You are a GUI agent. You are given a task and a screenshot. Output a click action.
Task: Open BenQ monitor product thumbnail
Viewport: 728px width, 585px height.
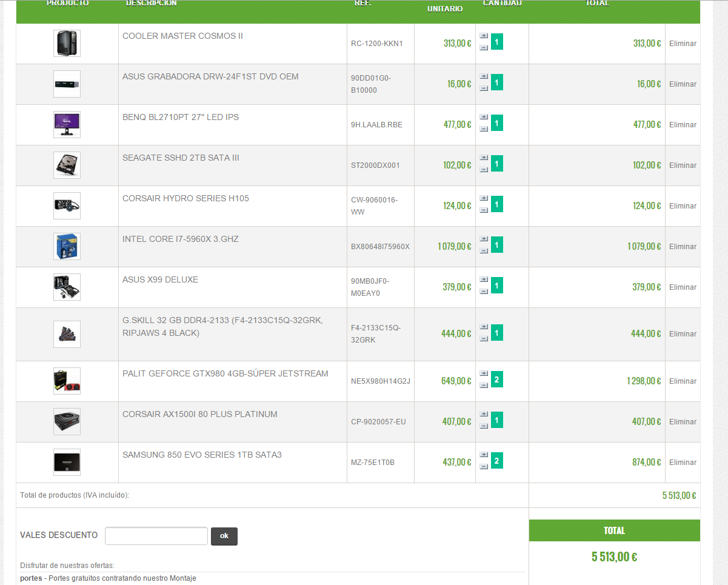[x=67, y=125]
